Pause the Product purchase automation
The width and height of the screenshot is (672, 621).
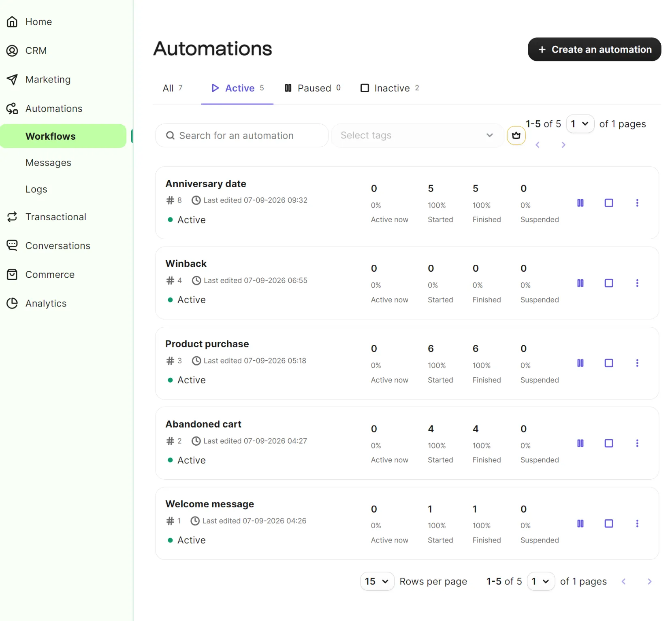coord(580,363)
